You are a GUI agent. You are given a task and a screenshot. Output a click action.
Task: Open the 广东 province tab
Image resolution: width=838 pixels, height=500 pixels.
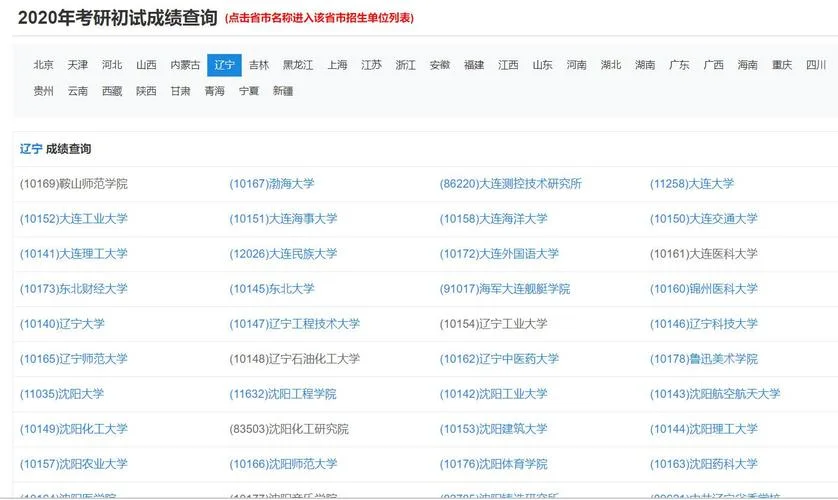pos(679,65)
